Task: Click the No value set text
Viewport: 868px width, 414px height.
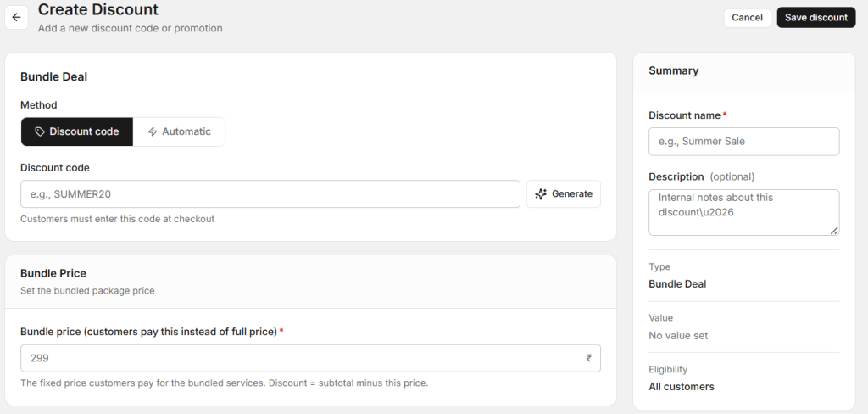Action: [x=678, y=336]
